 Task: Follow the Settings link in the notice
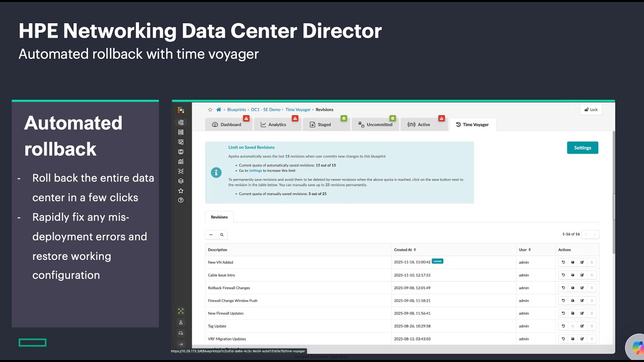pos(256,171)
